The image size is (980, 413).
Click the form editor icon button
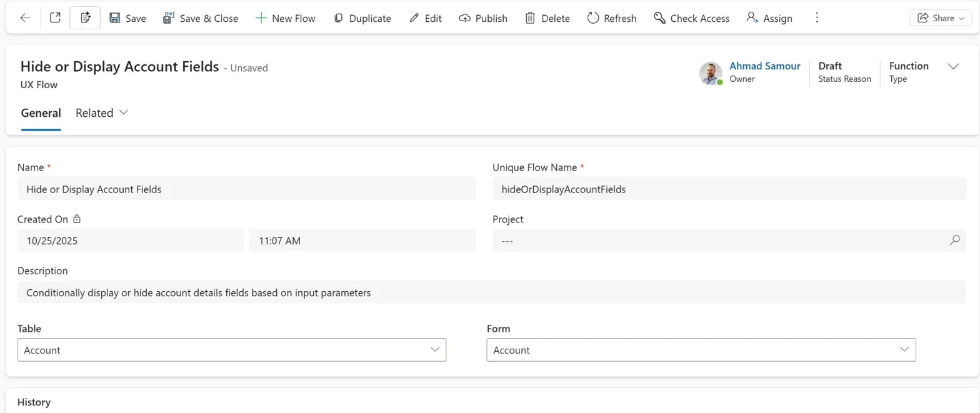click(86, 18)
